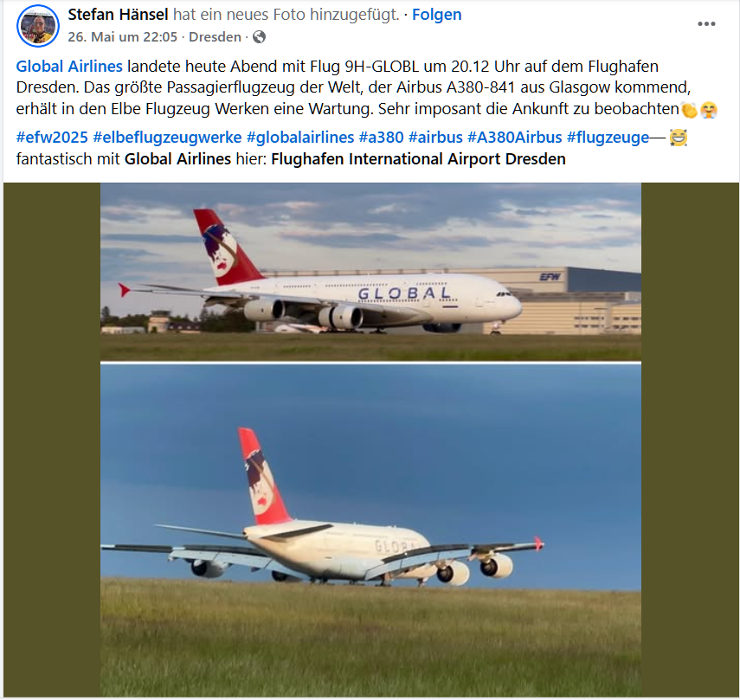Open the #A380Airbus hashtag
This screenshot has height=700, width=740.
[x=515, y=138]
